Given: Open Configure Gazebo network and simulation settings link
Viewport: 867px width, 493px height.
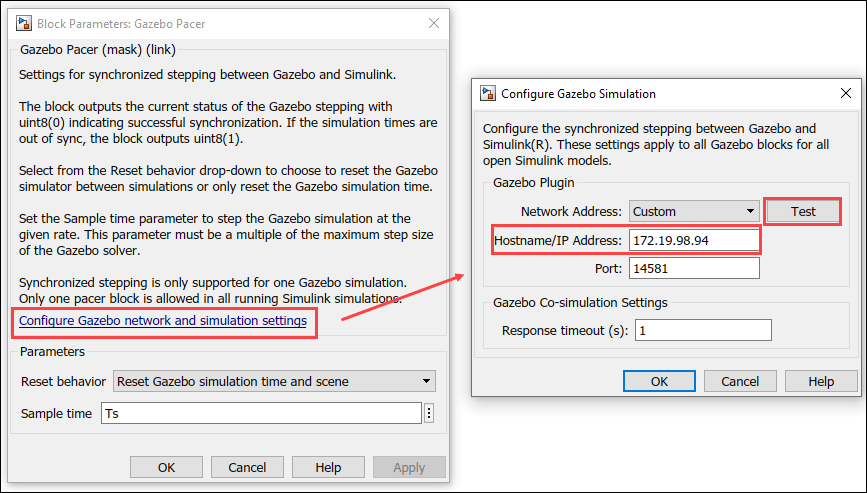Looking at the screenshot, I should tap(163, 321).
